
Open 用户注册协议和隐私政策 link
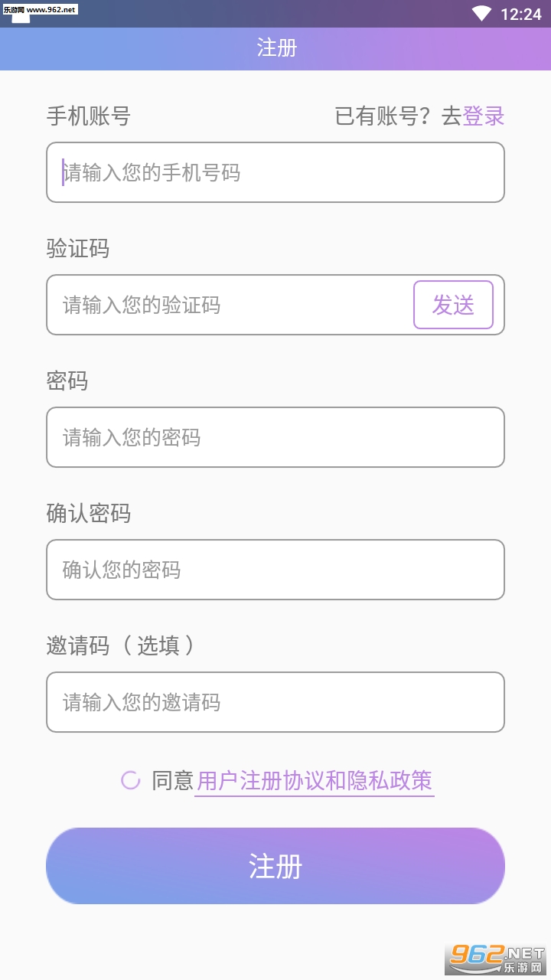point(315,781)
